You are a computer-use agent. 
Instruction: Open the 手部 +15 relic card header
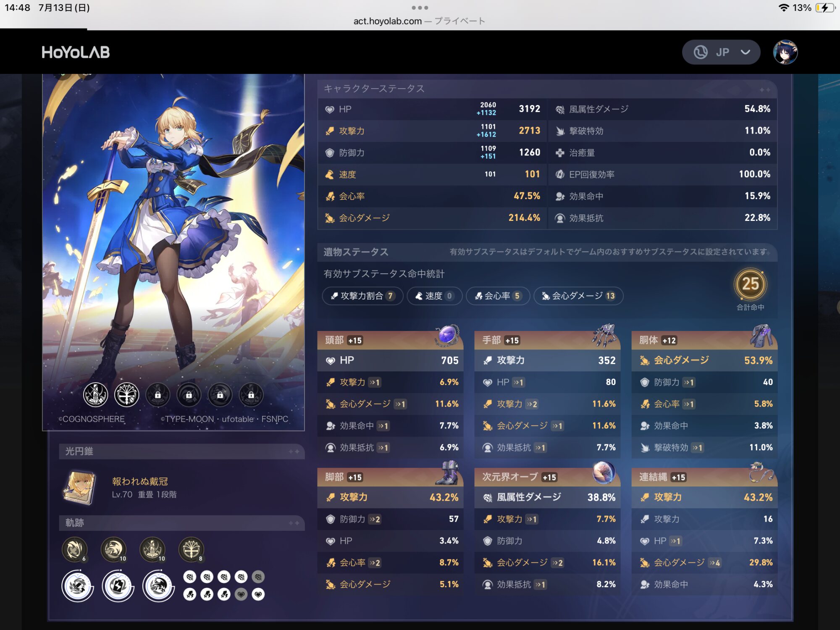pyautogui.click(x=547, y=340)
